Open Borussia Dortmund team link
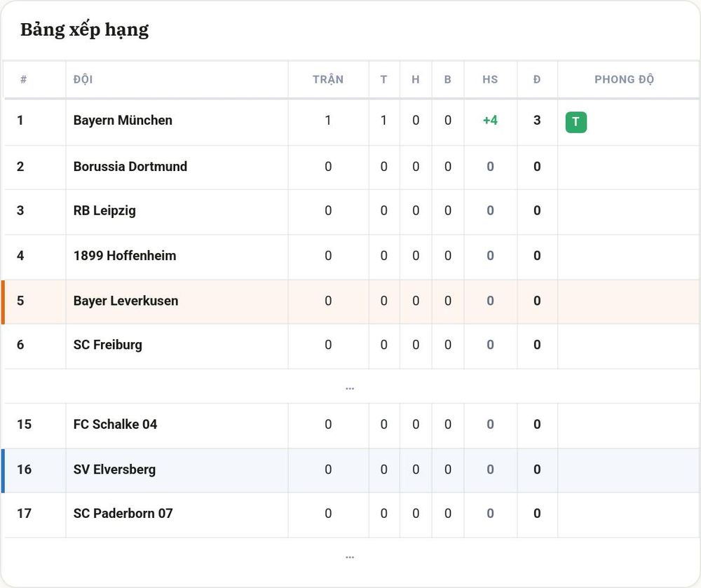Image resolution: width=701 pixels, height=588 pixels. coord(130,166)
